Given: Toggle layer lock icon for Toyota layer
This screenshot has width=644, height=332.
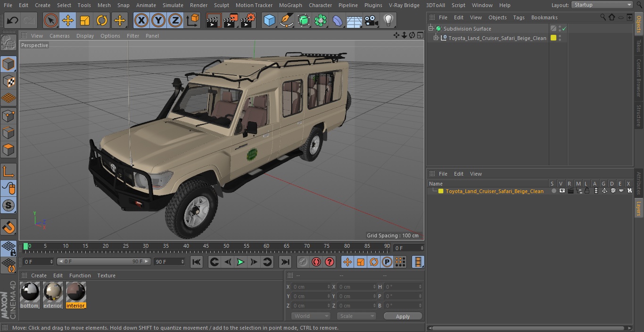Looking at the screenshot, I should (x=587, y=191).
